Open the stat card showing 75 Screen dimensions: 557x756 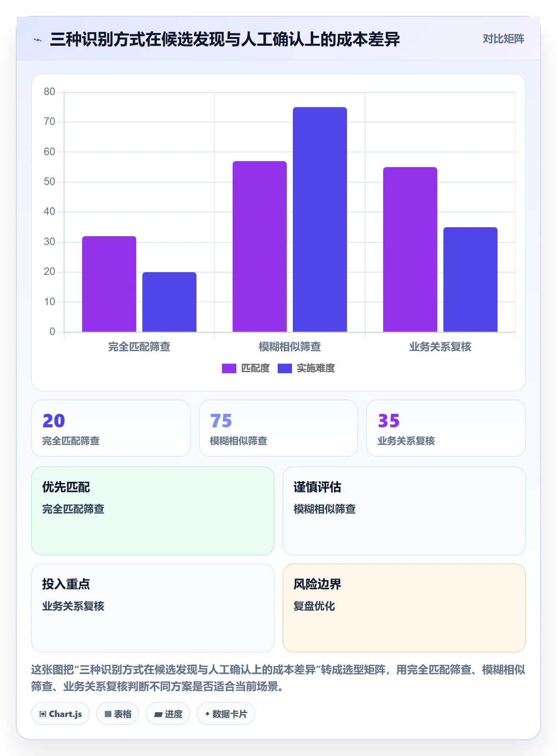click(278, 428)
